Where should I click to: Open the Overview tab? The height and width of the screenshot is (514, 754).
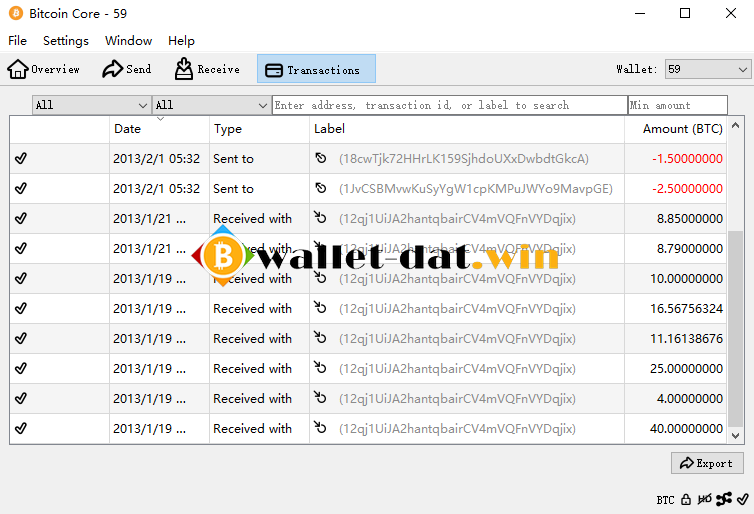click(43, 69)
